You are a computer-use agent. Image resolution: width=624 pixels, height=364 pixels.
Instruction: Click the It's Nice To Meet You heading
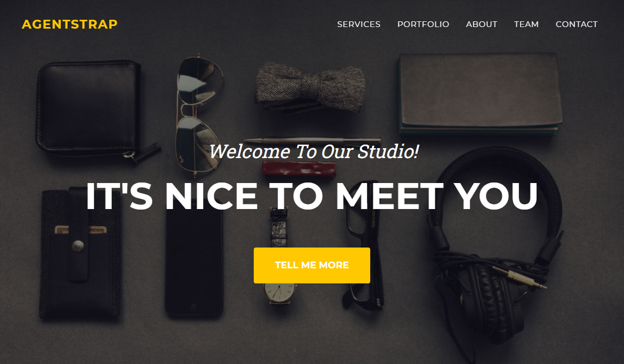coord(312,196)
